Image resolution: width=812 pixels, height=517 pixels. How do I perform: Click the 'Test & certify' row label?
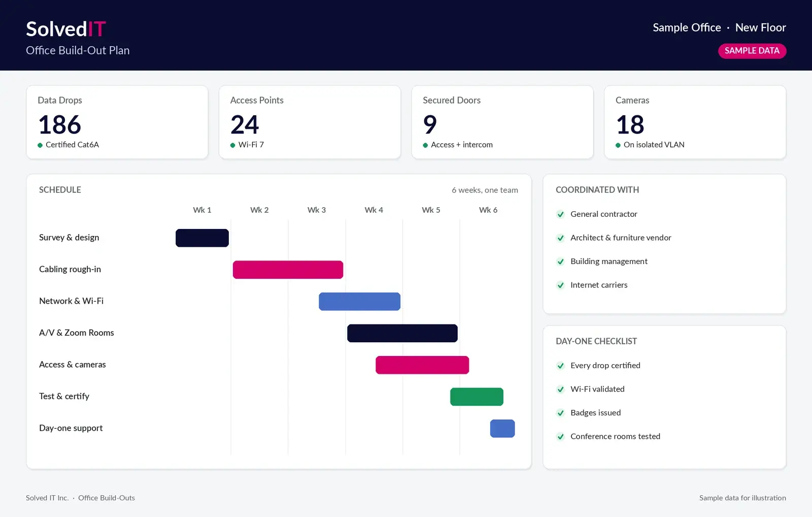[x=64, y=396]
